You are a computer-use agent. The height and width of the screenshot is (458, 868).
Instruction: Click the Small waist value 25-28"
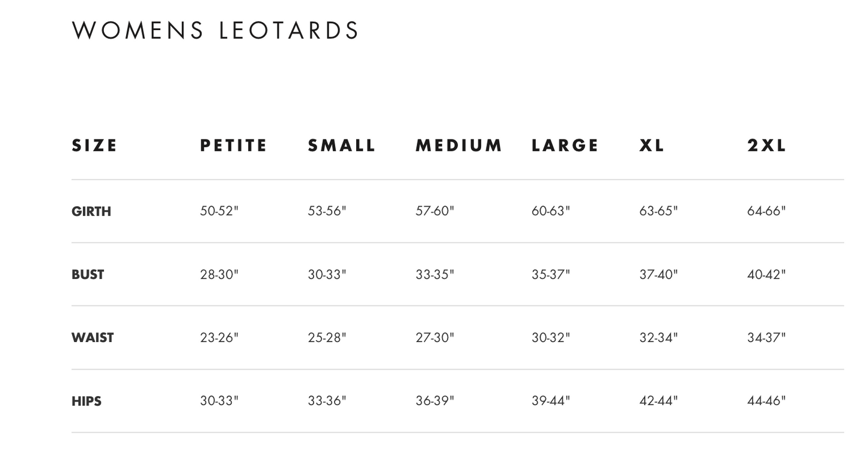(x=327, y=337)
